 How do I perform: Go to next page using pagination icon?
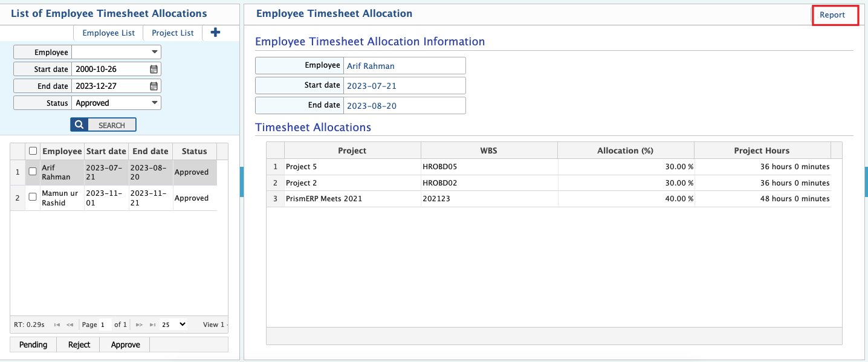(138, 325)
